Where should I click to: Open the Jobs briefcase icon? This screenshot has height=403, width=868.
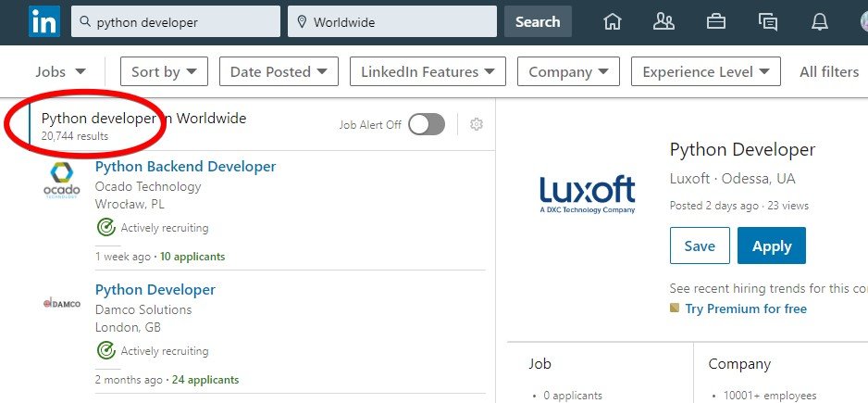[x=715, y=21]
